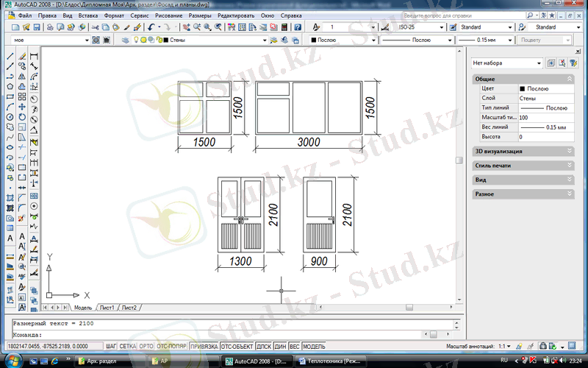The image size is (588, 368).
Task: Select the Radius dimension tool
Action: 34,99
